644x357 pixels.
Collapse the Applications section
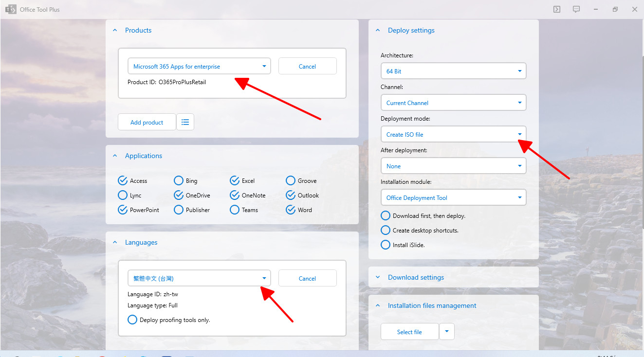(115, 156)
